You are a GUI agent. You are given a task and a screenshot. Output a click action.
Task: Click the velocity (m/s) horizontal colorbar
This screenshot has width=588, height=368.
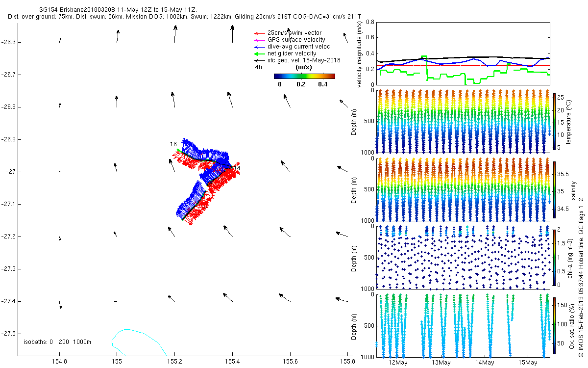[x=304, y=76]
